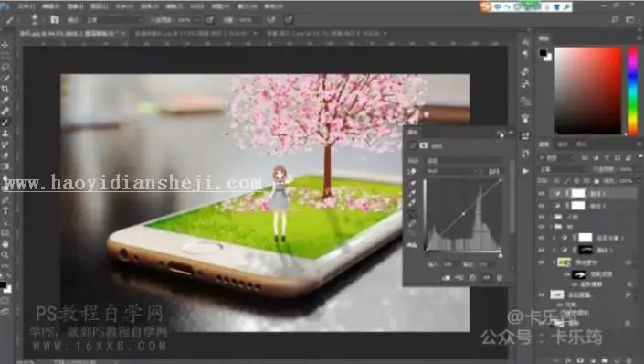Click the search icon in the options bar

[x=615, y=19]
